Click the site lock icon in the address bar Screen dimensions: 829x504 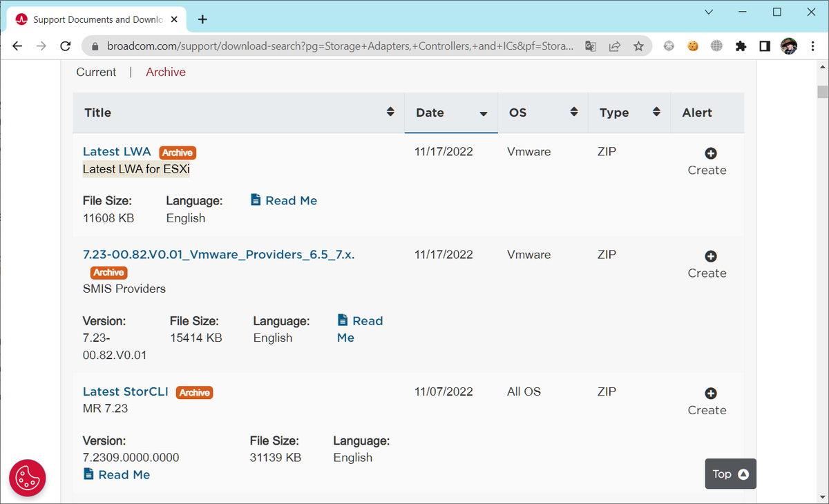tap(95, 46)
